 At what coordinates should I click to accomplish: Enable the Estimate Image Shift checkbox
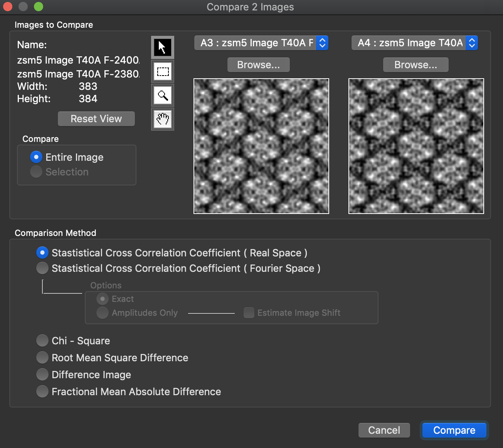[249, 313]
